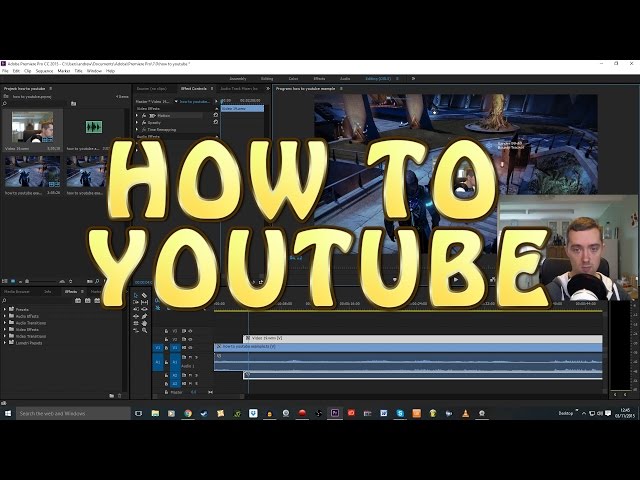640x480 pixels.
Task: Expand the Video Effects folder
Action: tap(4, 329)
